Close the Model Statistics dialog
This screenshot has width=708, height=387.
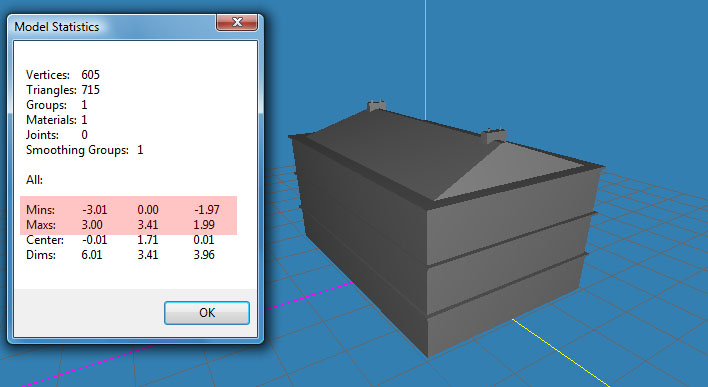237,22
